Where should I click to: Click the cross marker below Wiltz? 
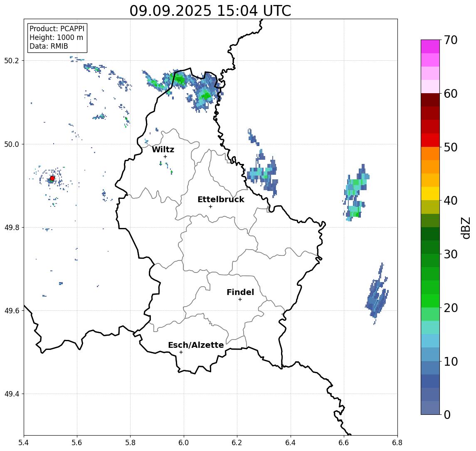165,156
